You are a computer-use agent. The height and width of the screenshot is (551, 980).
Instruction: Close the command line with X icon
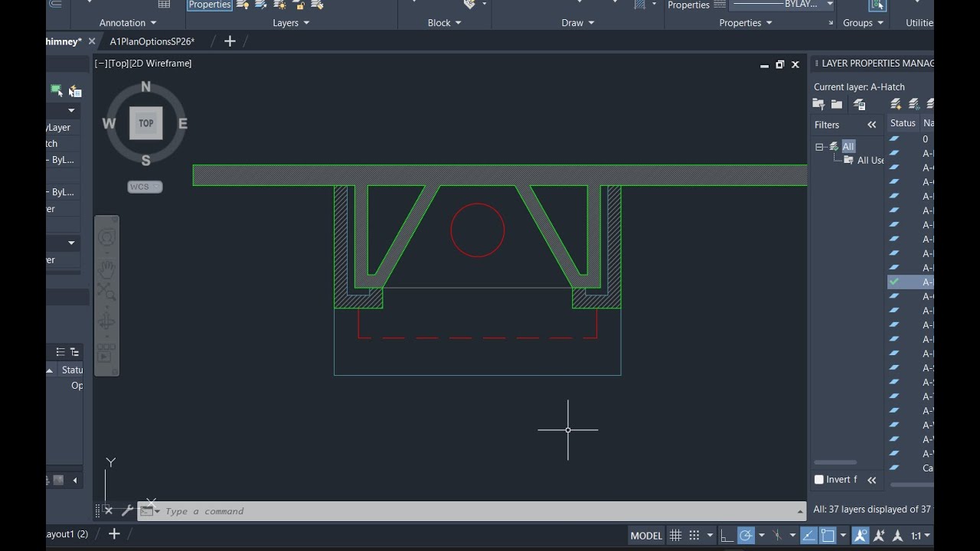click(x=108, y=510)
